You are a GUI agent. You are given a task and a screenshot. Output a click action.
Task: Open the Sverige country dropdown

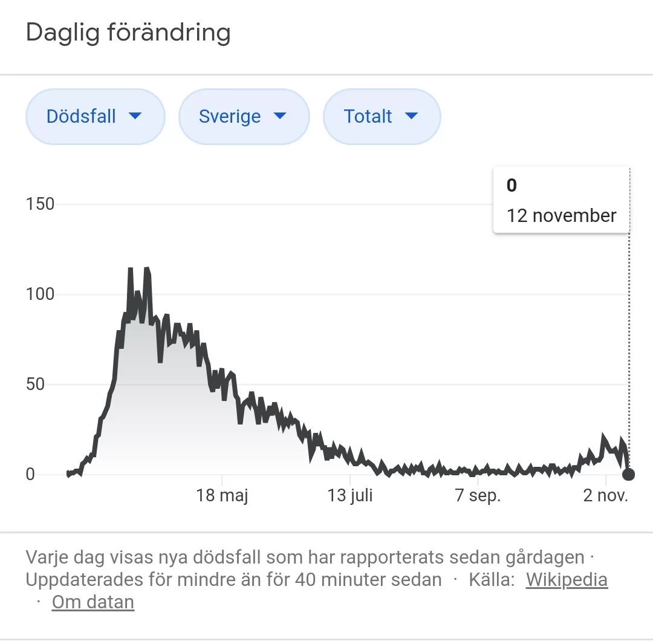(244, 117)
